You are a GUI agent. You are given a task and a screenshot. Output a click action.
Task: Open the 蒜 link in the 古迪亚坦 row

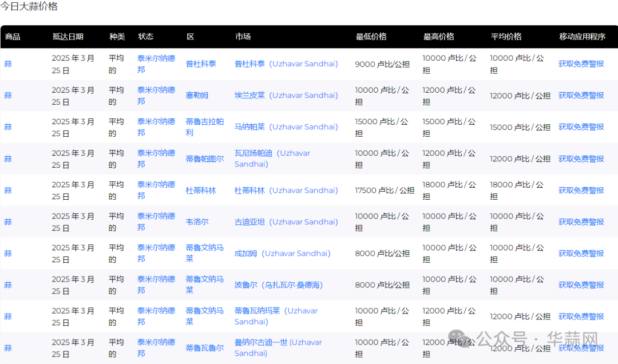pyautogui.click(x=8, y=222)
